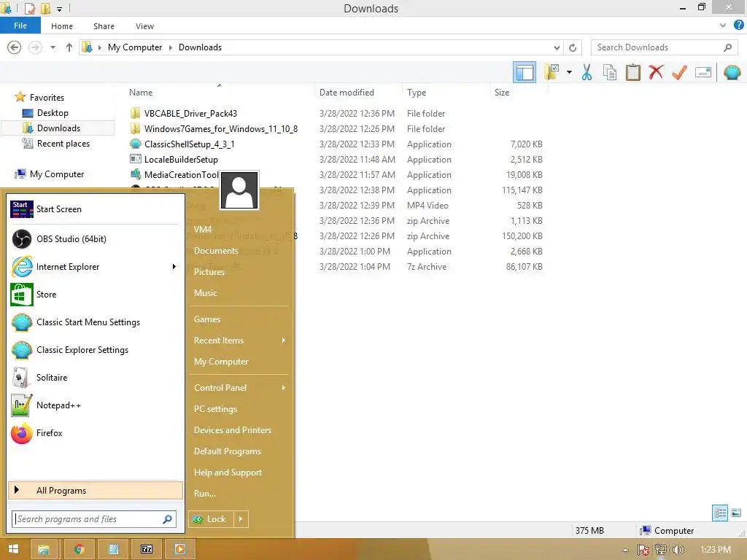Toggle the navigation pane toolbar button
The image size is (747, 560).
coord(524,72)
